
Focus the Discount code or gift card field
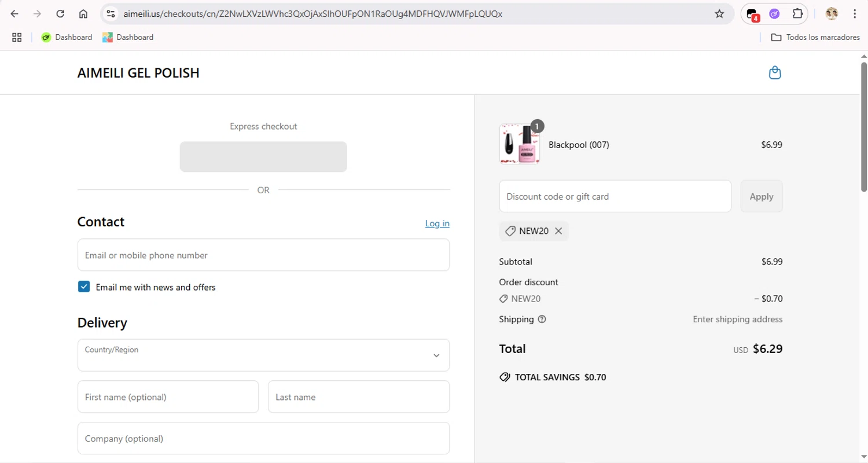pyautogui.click(x=615, y=196)
